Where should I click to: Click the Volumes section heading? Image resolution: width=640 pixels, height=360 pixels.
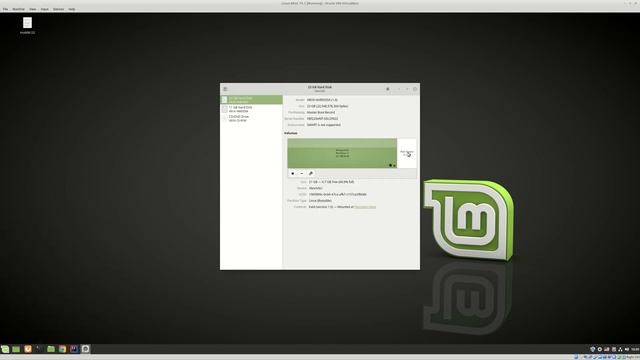point(291,133)
